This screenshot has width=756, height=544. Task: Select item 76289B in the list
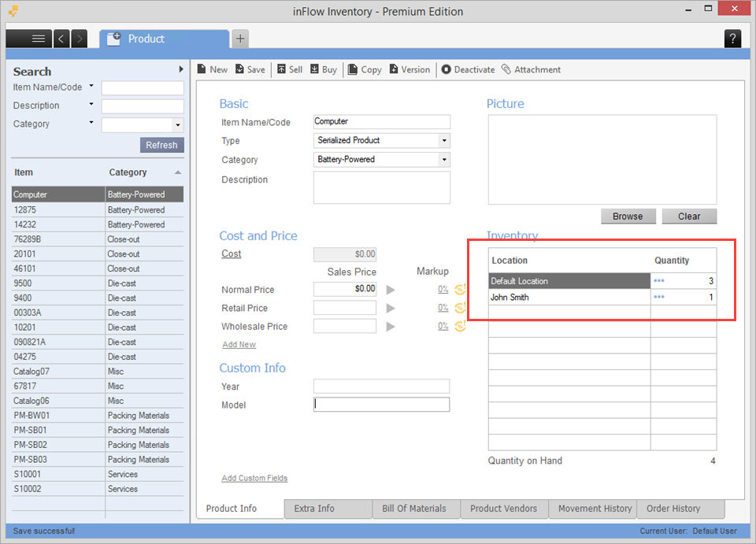[98, 239]
